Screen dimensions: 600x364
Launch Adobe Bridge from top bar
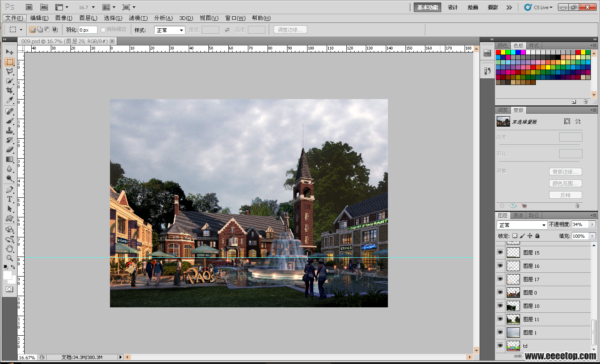(29, 7)
